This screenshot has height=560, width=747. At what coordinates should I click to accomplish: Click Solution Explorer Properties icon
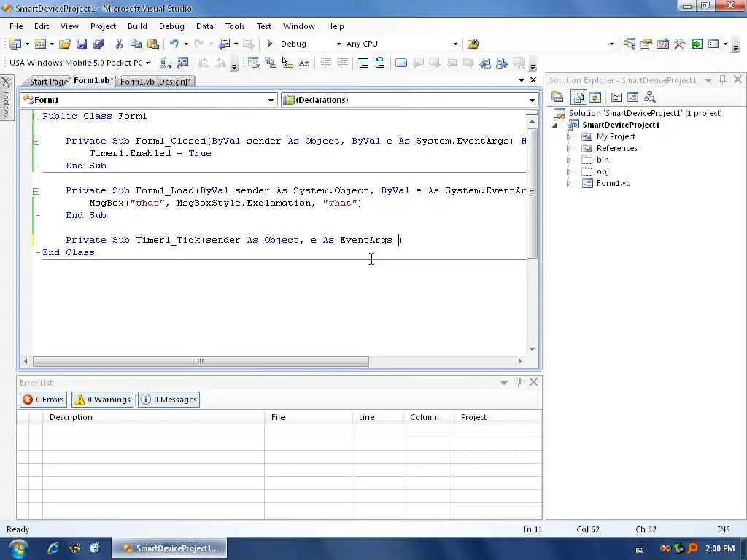pyautogui.click(x=557, y=98)
